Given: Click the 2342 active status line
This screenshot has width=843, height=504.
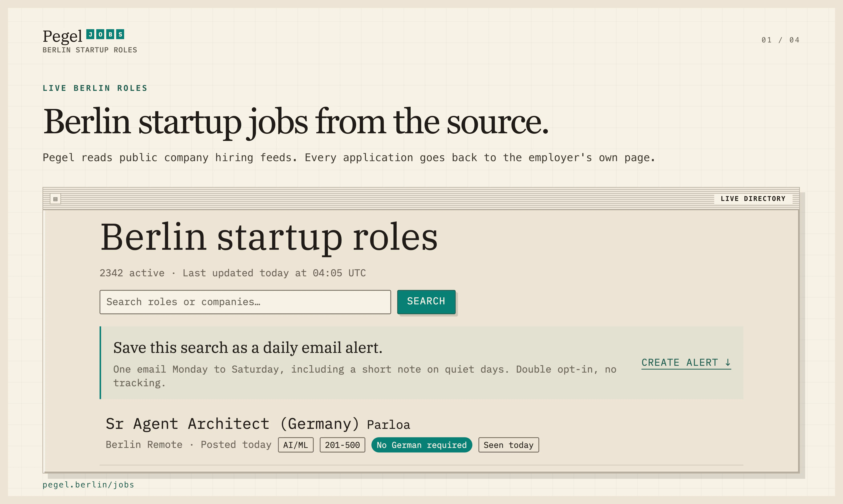Looking at the screenshot, I should [x=232, y=273].
